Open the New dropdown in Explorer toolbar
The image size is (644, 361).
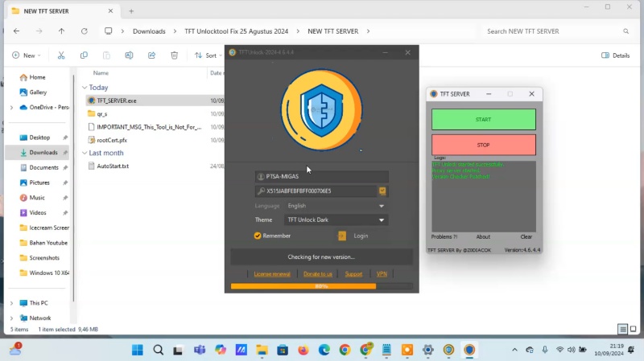point(27,55)
